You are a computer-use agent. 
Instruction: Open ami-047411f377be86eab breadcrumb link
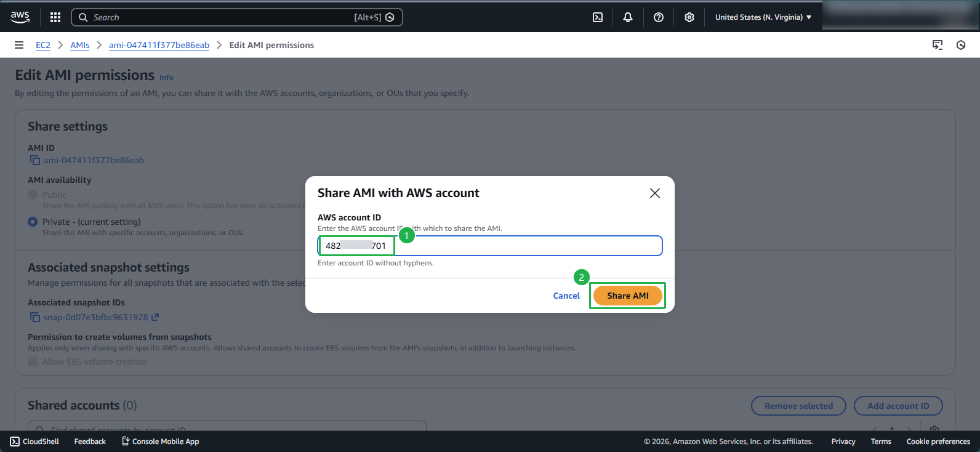[x=159, y=45]
